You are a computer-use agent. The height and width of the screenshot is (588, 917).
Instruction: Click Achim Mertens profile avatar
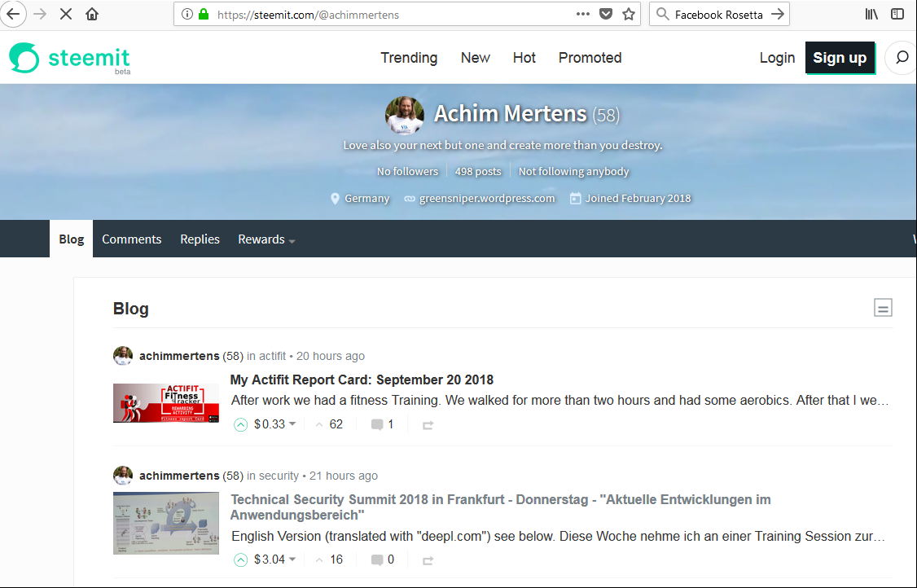coord(405,116)
